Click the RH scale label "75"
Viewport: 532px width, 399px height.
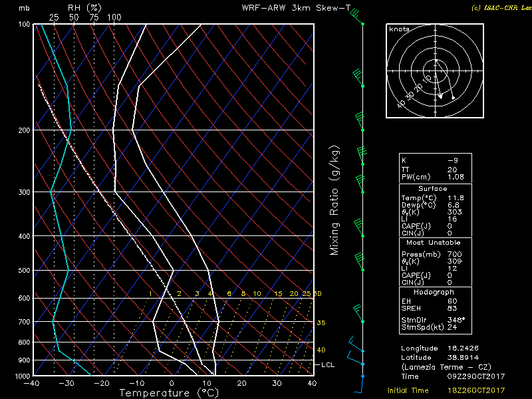click(x=94, y=17)
